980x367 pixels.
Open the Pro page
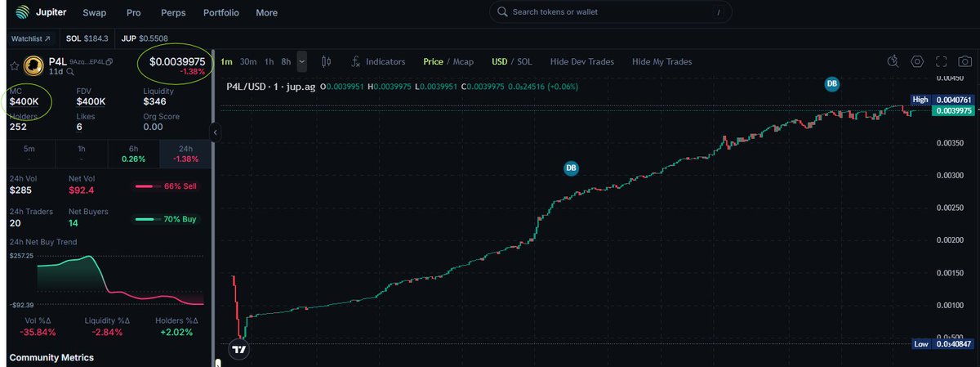coord(134,13)
